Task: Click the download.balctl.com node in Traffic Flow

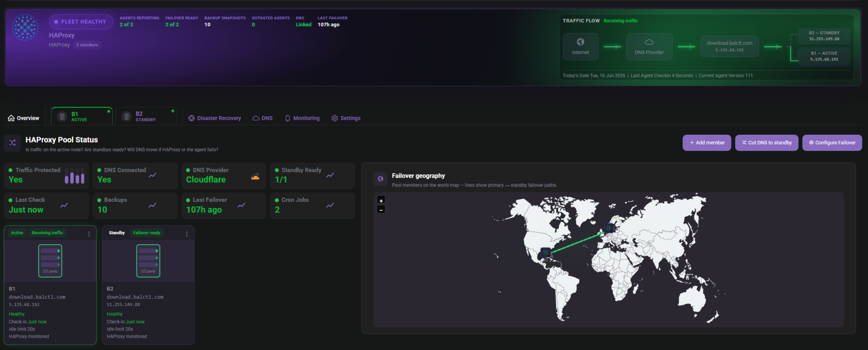Action: [x=730, y=46]
